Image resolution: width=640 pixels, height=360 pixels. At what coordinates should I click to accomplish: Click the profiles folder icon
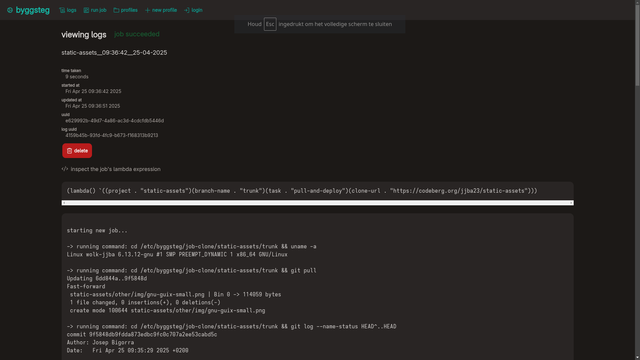[x=116, y=10]
